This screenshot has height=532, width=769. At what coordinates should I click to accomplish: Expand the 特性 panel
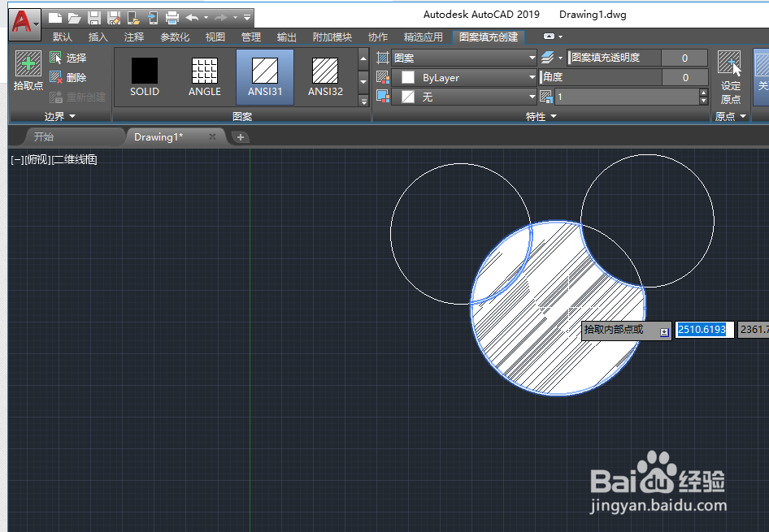point(541,117)
